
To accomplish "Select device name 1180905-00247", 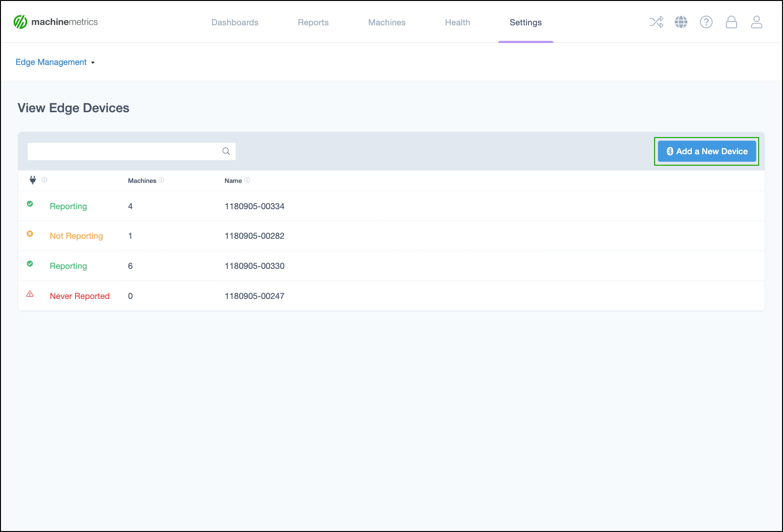I will [254, 296].
